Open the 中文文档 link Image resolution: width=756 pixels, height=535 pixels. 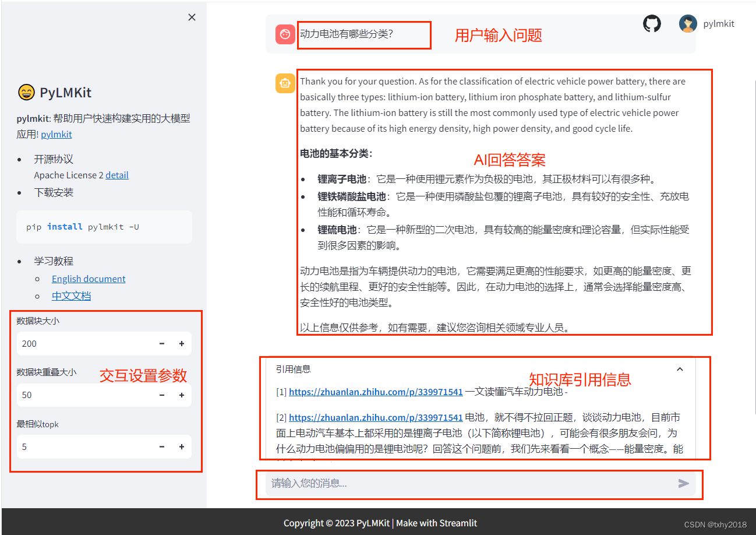pos(71,295)
